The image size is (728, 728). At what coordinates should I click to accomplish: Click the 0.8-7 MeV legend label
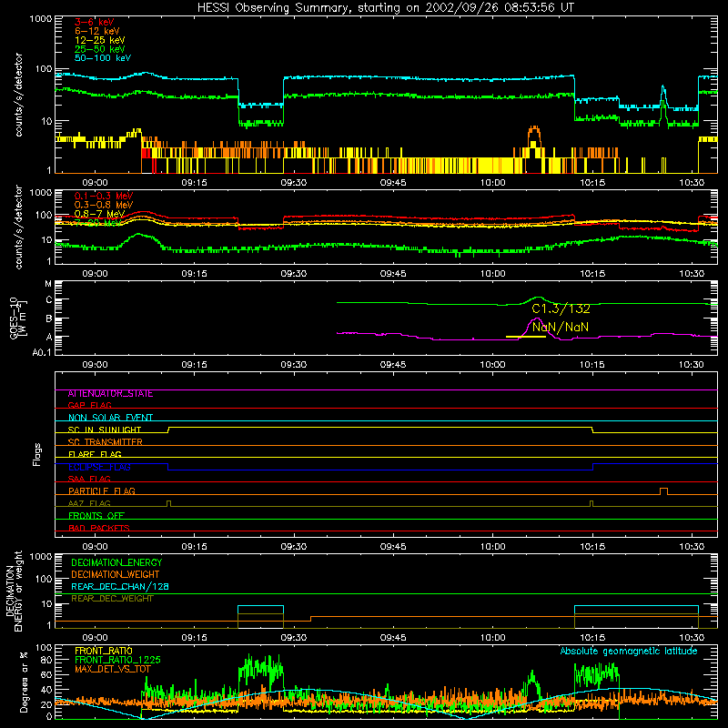[99, 214]
